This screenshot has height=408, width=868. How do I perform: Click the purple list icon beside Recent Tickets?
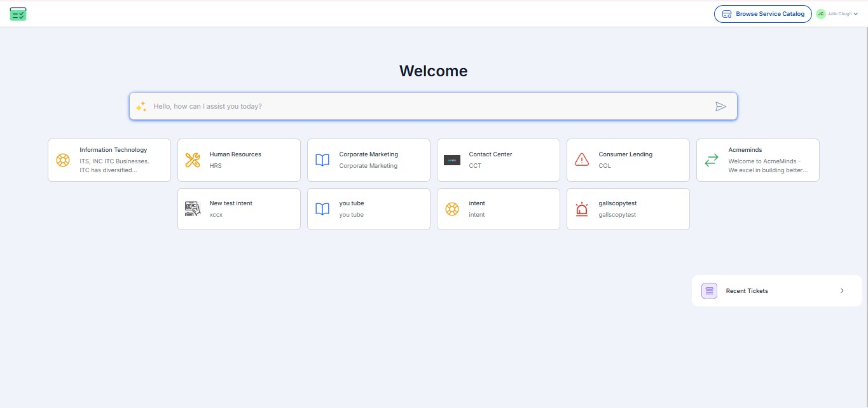click(709, 291)
